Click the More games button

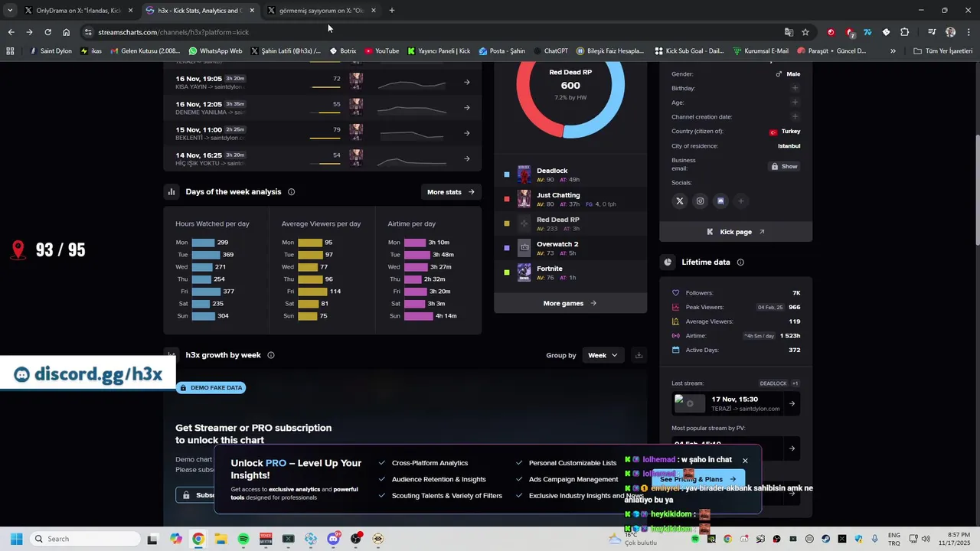[x=570, y=303]
